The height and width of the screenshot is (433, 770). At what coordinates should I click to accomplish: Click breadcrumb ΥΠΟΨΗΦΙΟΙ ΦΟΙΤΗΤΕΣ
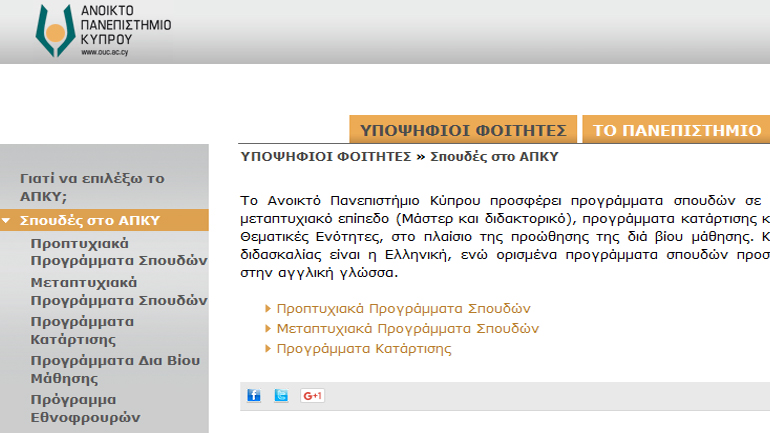(x=326, y=157)
